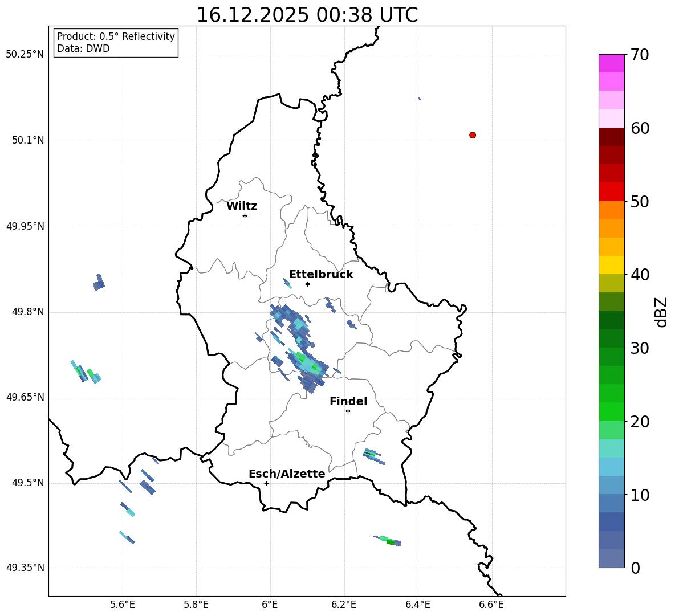Click the 49.35°N latitude label

click(x=25, y=568)
